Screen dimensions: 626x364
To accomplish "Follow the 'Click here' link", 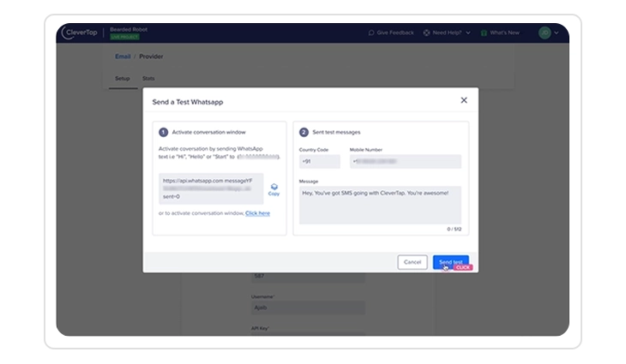I will click(257, 213).
